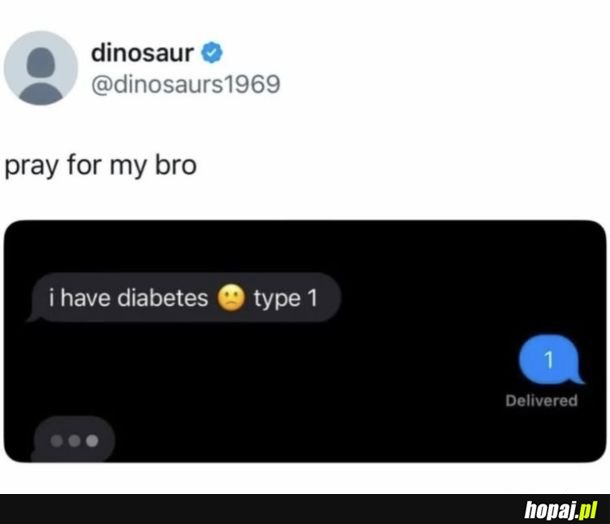Click the black footer bar

coord(305,509)
